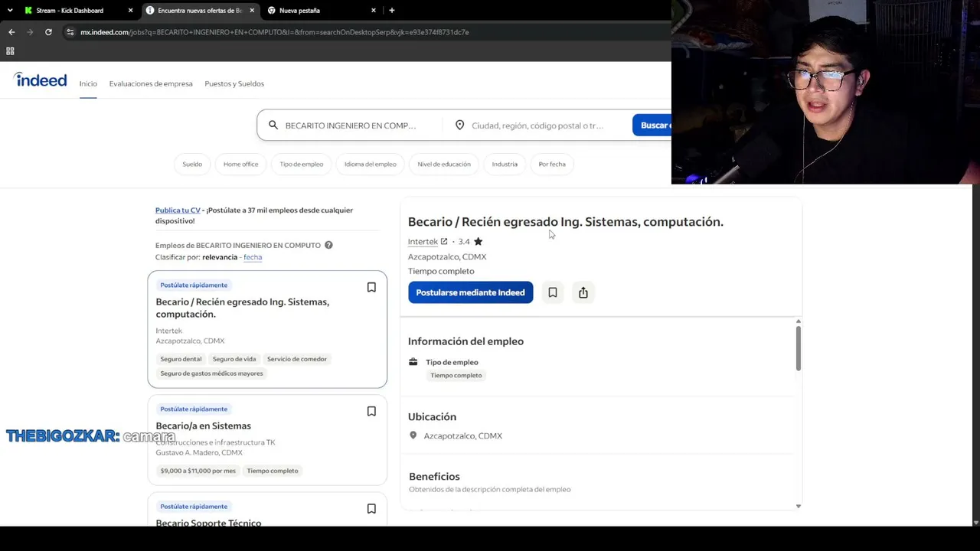Click the job details pane scrollbar thumb
Screen dimensions: 980x551
coord(798,348)
